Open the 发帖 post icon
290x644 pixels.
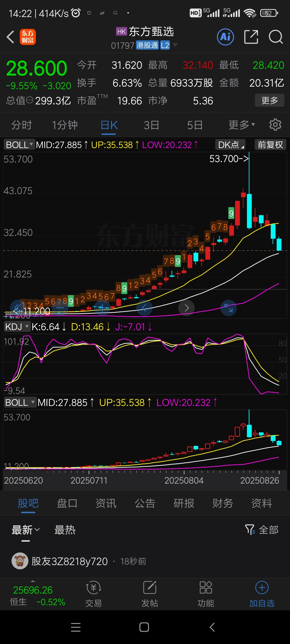point(150,587)
